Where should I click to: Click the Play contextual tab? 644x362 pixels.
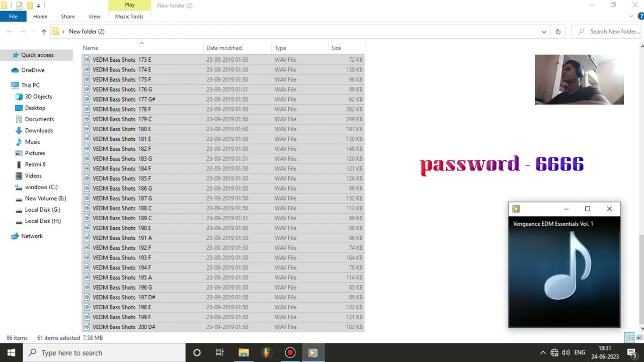(130, 5)
